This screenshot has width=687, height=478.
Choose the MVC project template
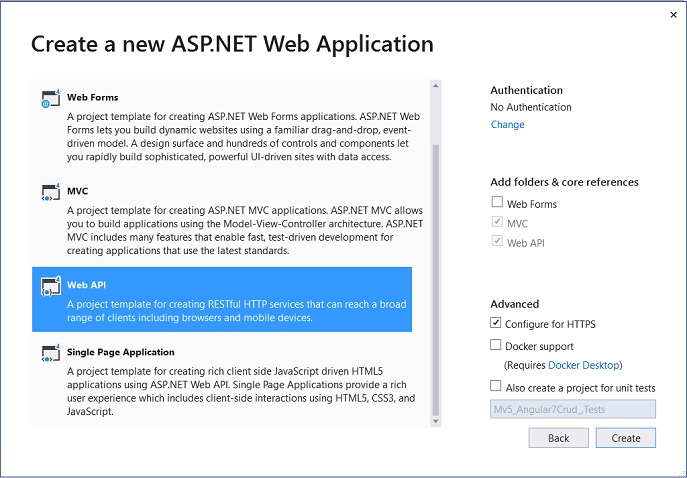[x=222, y=220]
